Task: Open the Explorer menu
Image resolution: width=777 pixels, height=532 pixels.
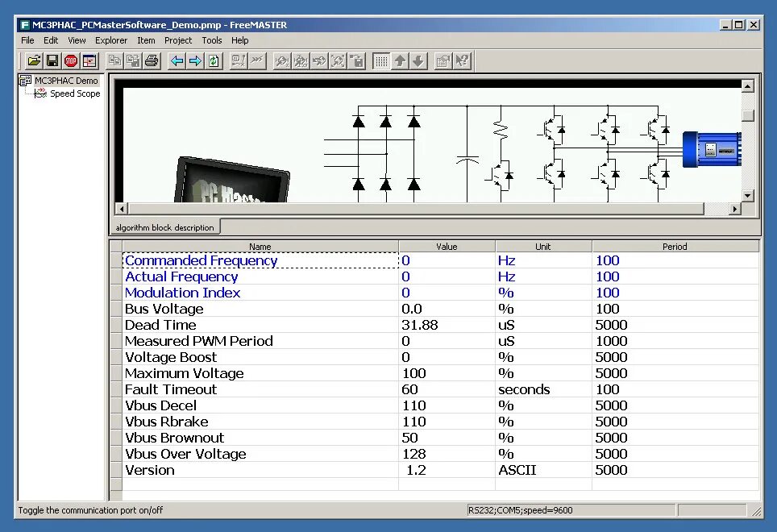Action: [x=111, y=40]
